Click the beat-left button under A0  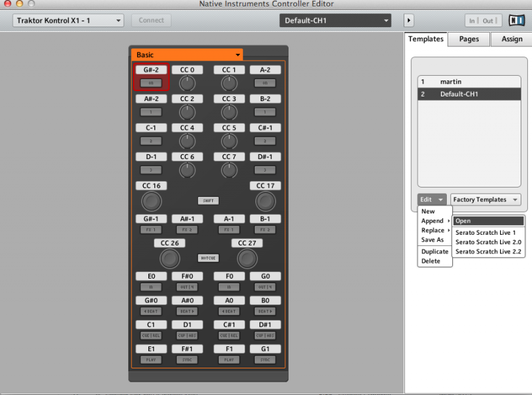coord(229,311)
